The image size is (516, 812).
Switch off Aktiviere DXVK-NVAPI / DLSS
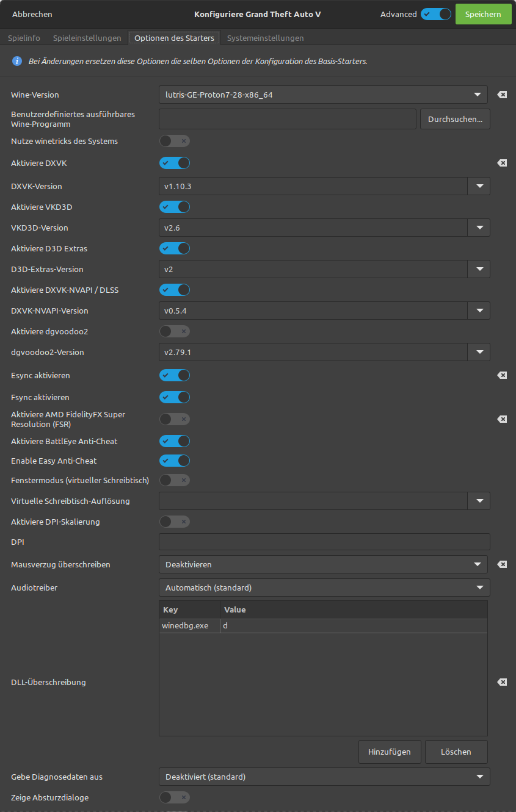point(175,290)
